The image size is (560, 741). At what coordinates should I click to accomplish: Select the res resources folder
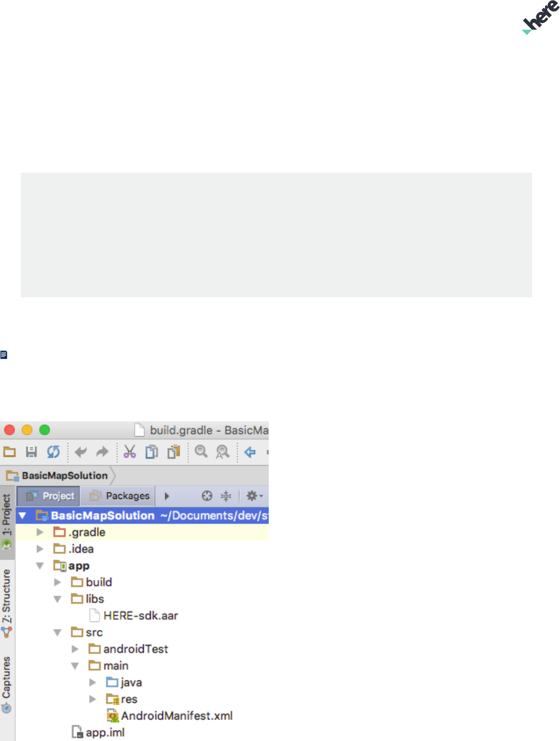pos(122,699)
